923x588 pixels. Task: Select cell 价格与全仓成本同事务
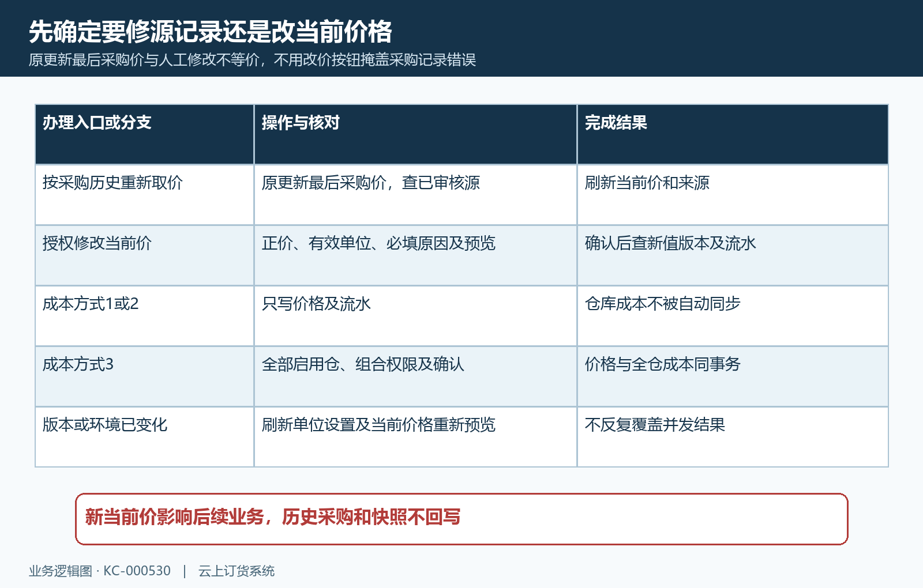click(x=733, y=376)
